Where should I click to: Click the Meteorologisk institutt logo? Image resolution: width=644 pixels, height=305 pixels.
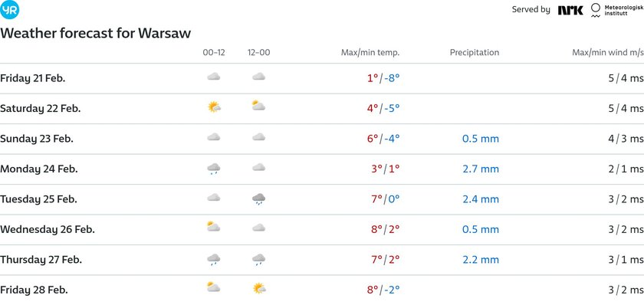pyautogui.click(x=617, y=10)
